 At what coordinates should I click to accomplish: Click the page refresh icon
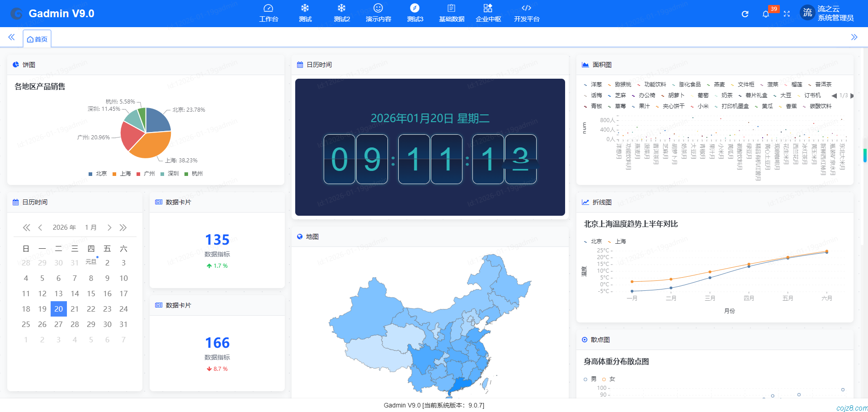coord(745,14)
